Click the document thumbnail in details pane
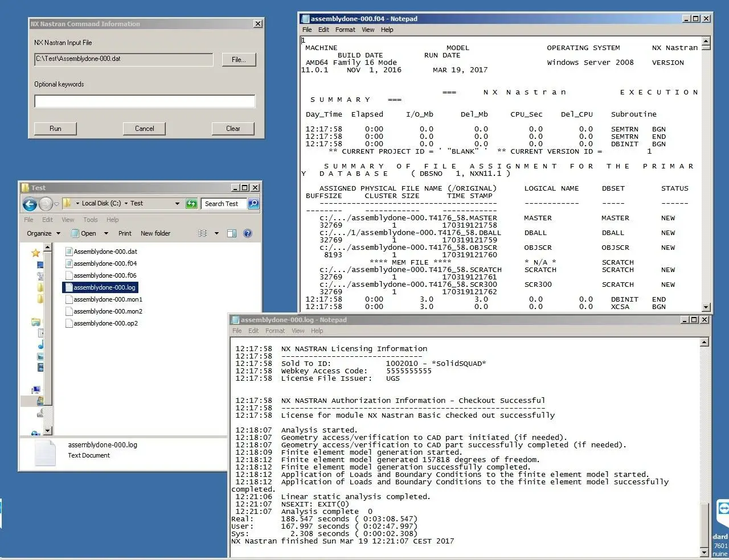The width and height of the screenshot is (729, 560). click(x=46, y=453)
